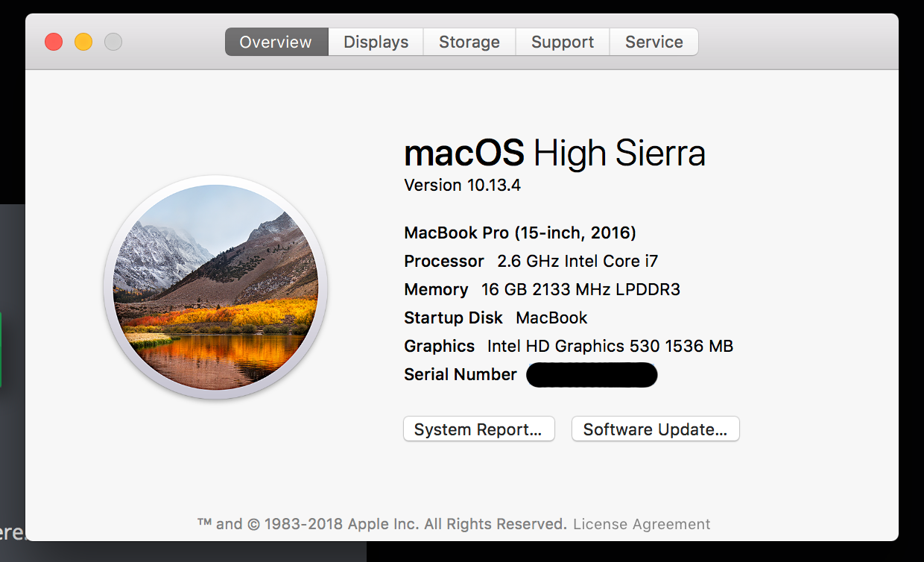
Task: Open the Storage tab
Action: pyautogui.click(x=469, y=42)
